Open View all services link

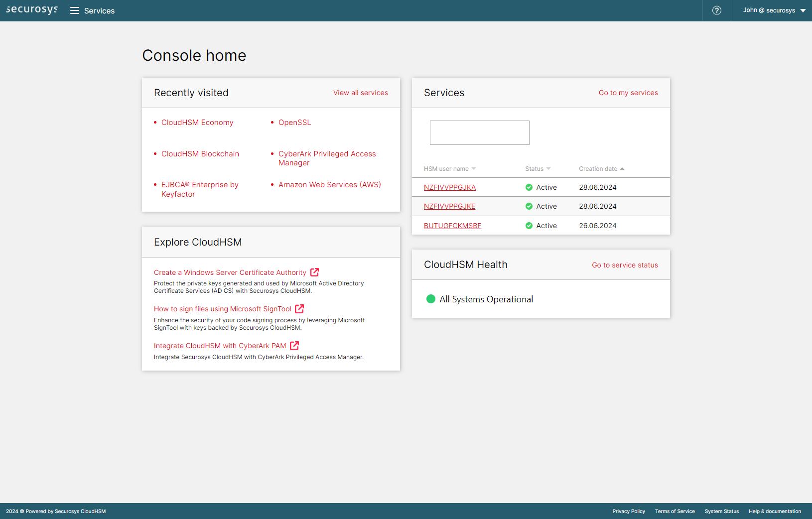tap(360, 93)
